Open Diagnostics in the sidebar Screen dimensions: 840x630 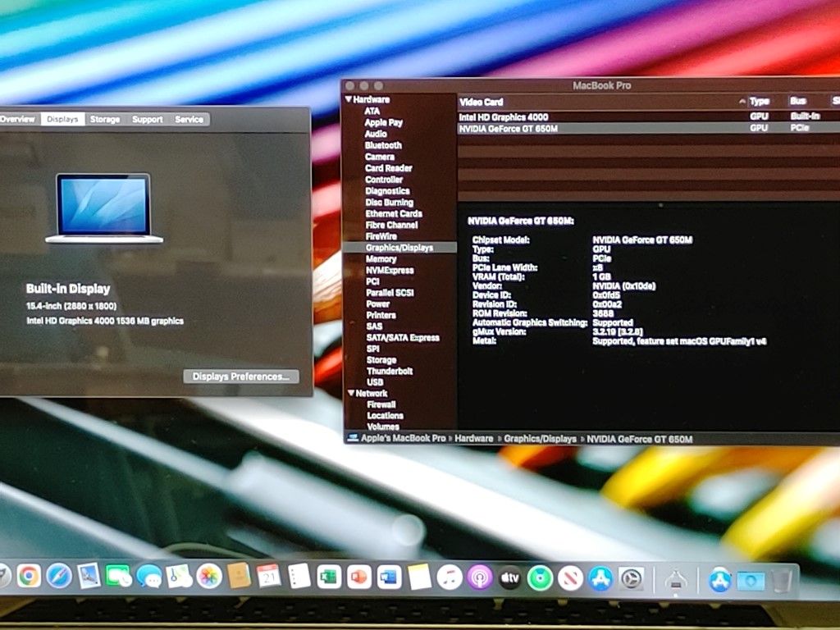[387, 190]
